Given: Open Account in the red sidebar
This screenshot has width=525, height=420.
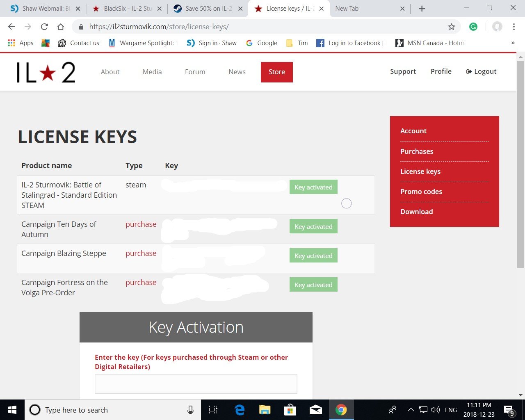Looking at the screenshot, I should [x=413, y=131].
